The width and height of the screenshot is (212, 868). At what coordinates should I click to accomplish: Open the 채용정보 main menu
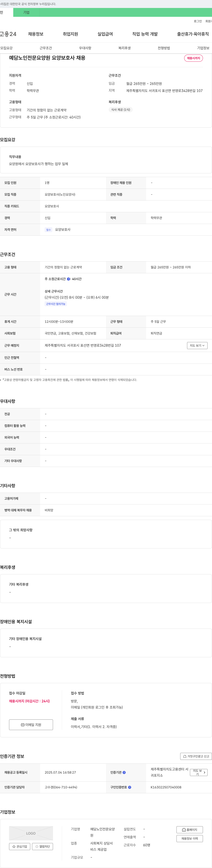pyautogui.click(x=36, y=34)
